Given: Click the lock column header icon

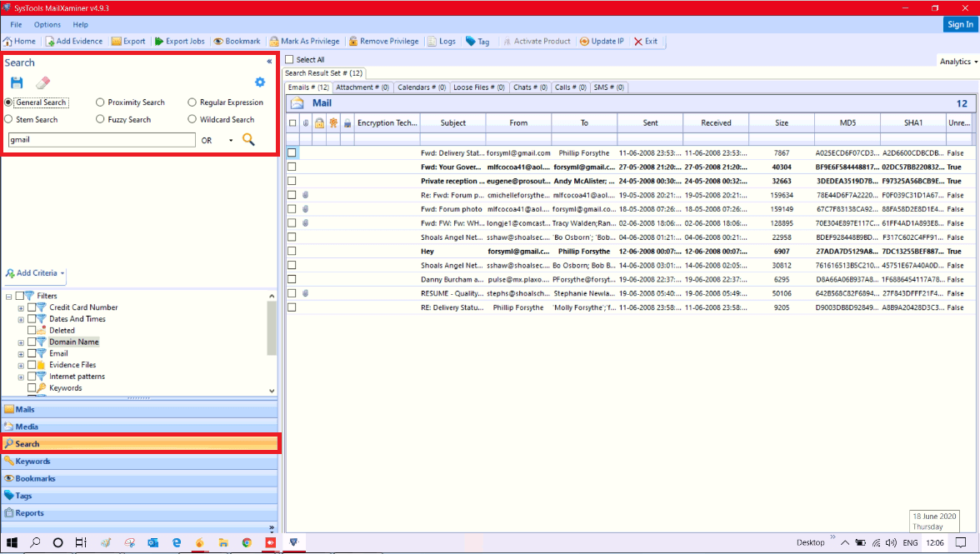Looking at the screenshot, I should 319,123.
